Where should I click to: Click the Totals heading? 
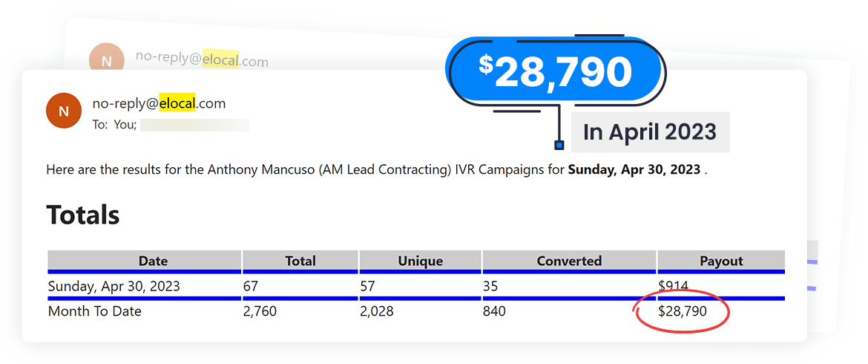pyautogui.click(x=83, y=215)
